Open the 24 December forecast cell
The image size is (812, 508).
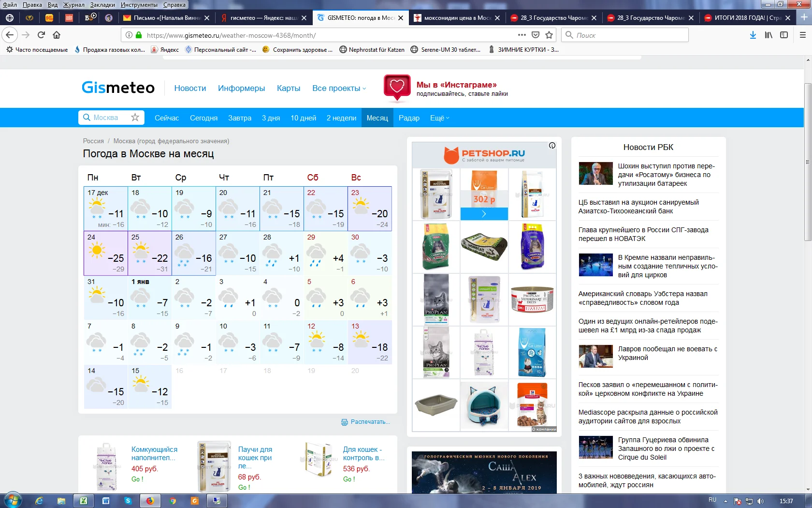[x=105, y=253]
